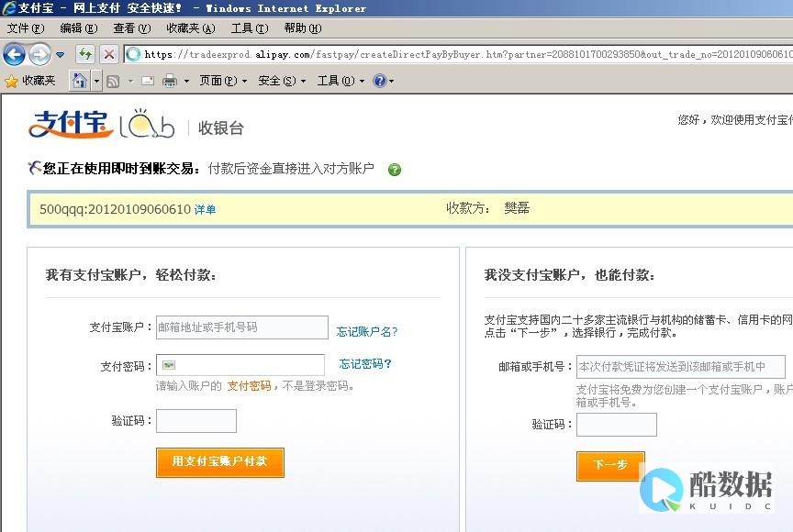The width and height of the screenshot is (793, 532).
Task: Expand the feeds dropdown arrow
Action: 130,81
